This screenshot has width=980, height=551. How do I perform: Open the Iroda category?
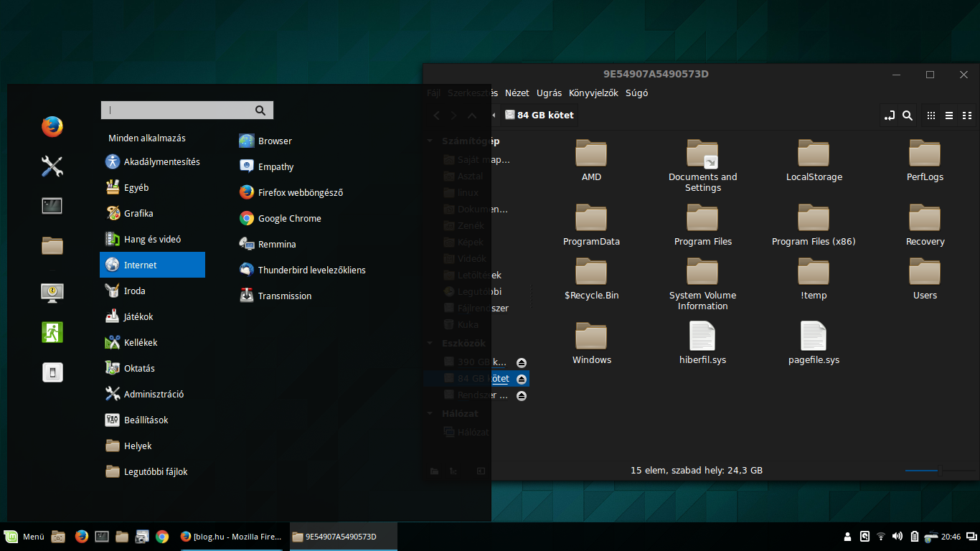pyautogui.click(x=152, y=291)
